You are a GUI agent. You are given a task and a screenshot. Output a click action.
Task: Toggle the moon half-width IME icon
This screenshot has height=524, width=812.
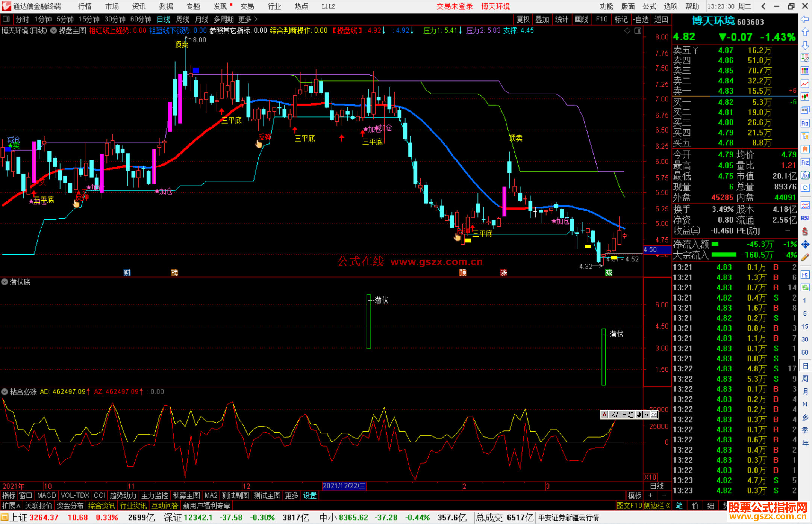[639, 415]
